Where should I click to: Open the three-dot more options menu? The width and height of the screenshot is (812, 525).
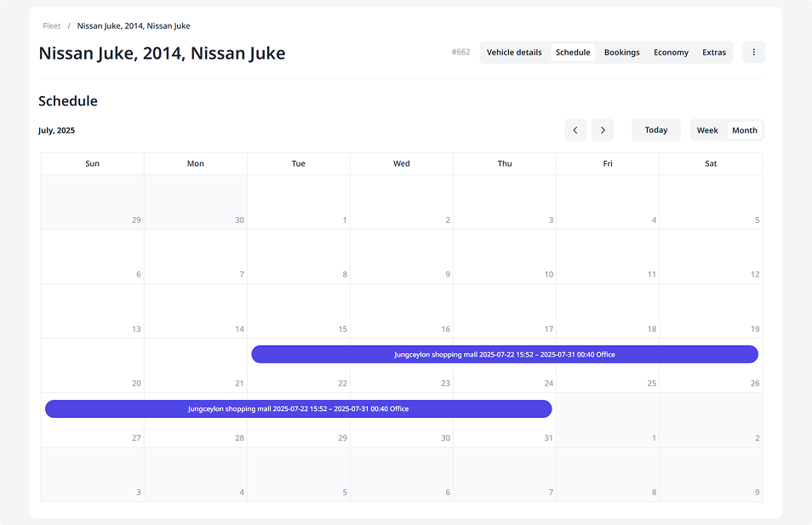click(x=753, y=53)
